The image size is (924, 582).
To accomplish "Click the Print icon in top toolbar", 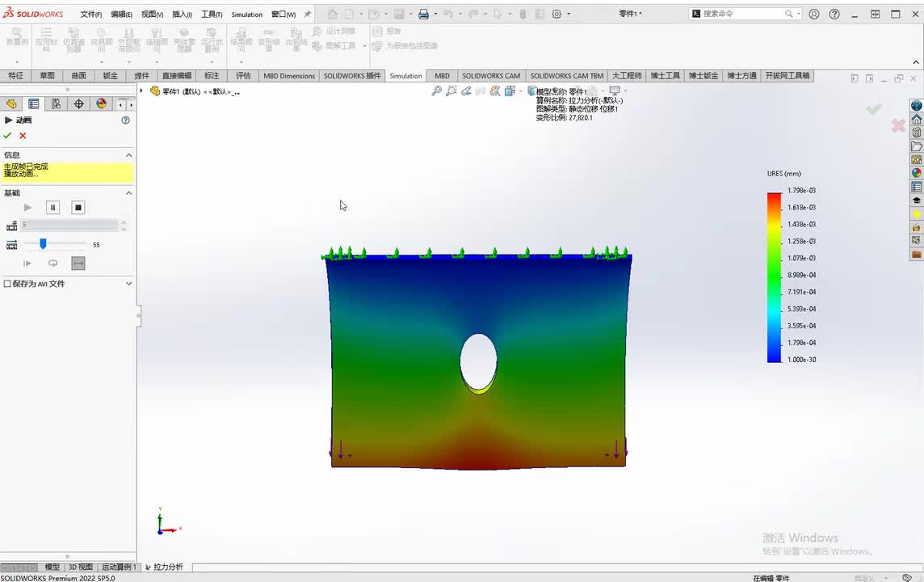I will tap(423, 14).
